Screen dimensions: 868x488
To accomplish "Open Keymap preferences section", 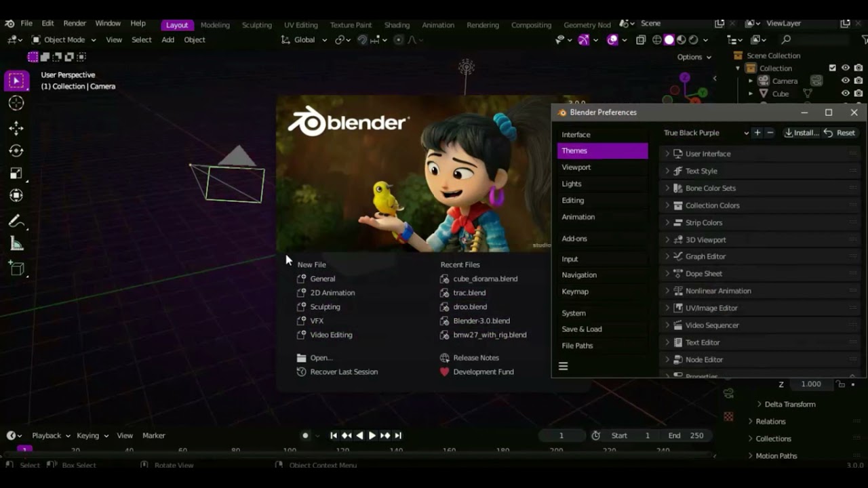I will pos(602,291).
